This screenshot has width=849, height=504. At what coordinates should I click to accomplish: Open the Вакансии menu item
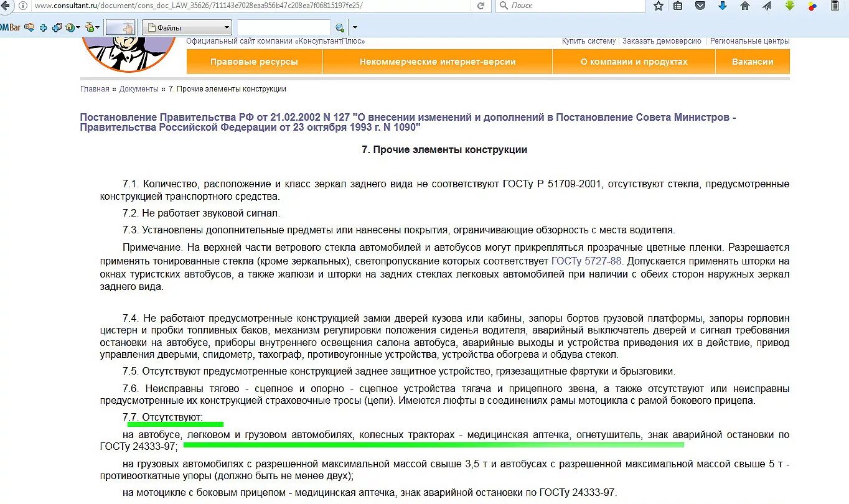click(753, 62)
